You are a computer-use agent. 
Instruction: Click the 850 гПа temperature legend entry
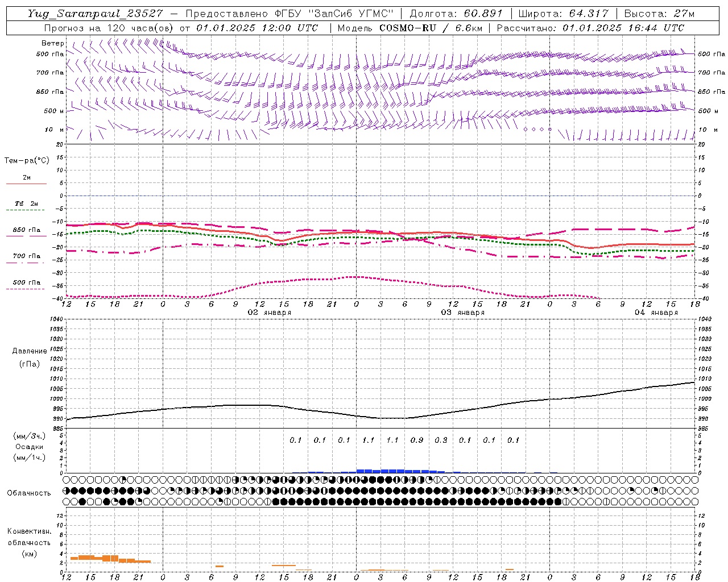[27, 230]
